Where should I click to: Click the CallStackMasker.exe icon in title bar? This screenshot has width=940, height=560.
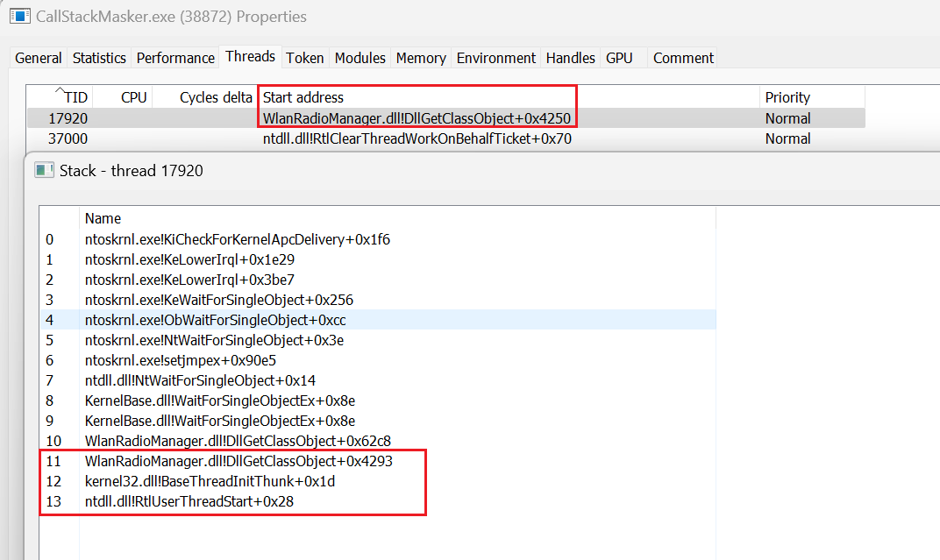click(19, 16)
